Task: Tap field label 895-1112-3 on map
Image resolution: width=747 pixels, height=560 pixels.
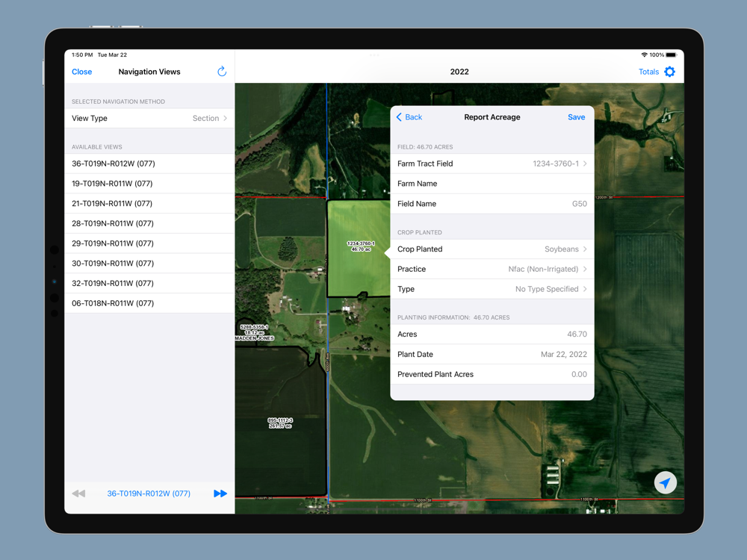Action: 280,423
